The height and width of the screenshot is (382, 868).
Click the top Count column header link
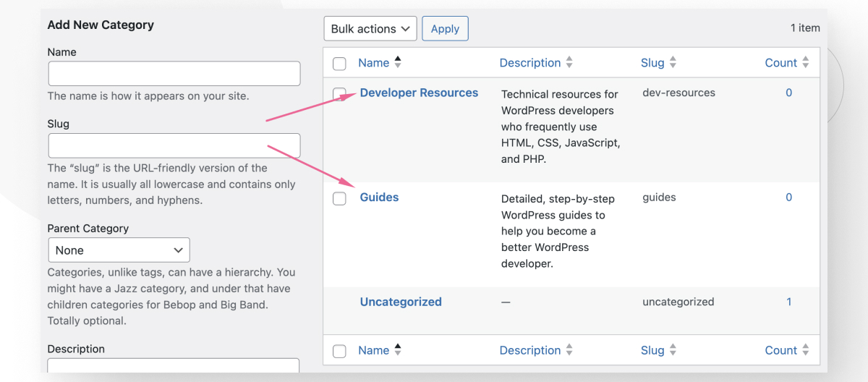781,63
